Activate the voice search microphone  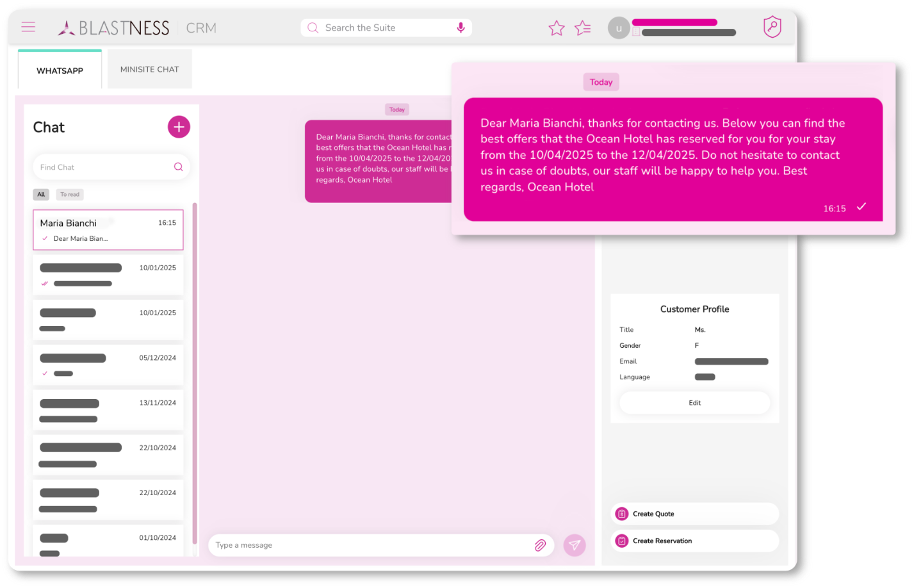[x=461, y=28]
